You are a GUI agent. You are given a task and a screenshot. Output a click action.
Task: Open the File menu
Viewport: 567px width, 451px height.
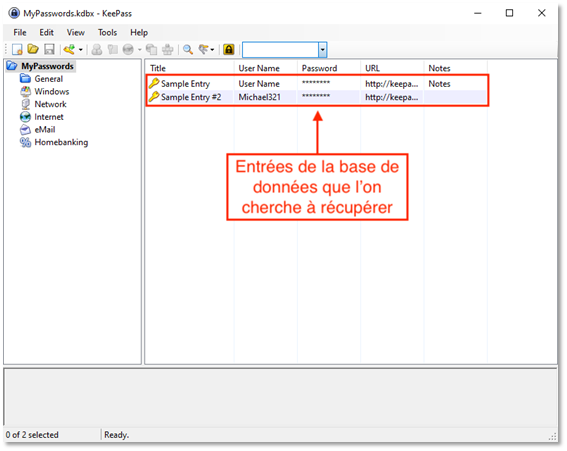20,33
